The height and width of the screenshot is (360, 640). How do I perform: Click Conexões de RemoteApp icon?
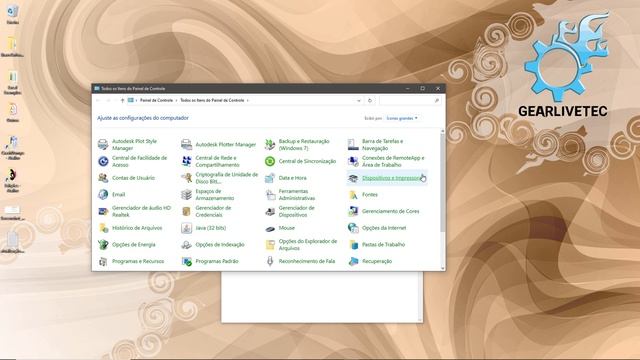click(x=353, y=161)
